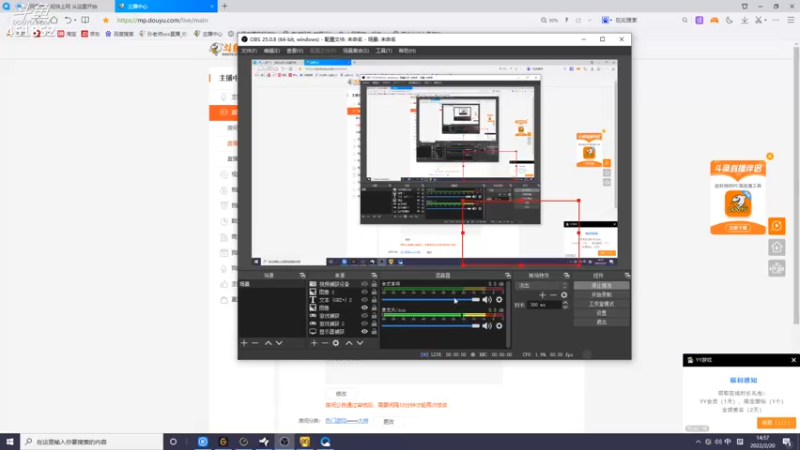Toggle lock on 显示器捕获 source
This screenshot has height=450, width=800.
[x=374, y=332]
